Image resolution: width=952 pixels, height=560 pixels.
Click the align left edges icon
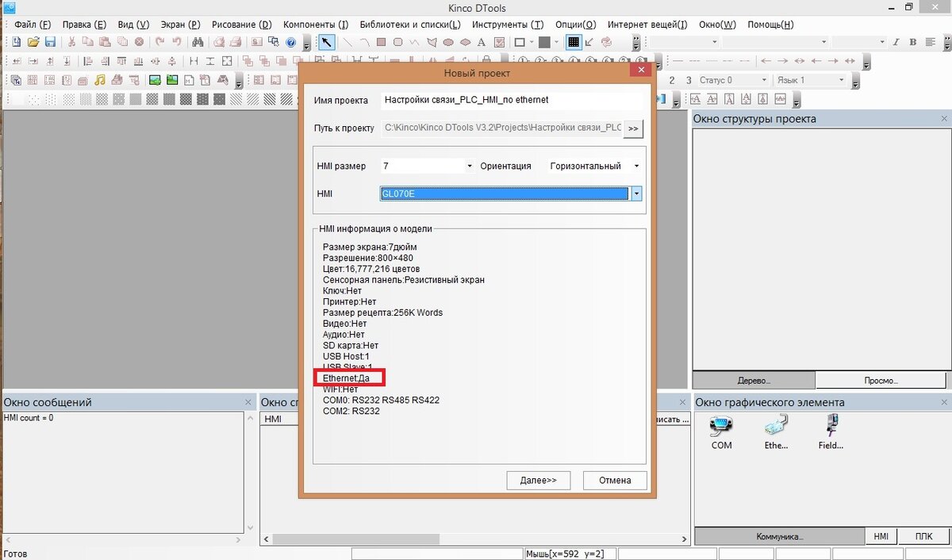[x=88, y=61]
